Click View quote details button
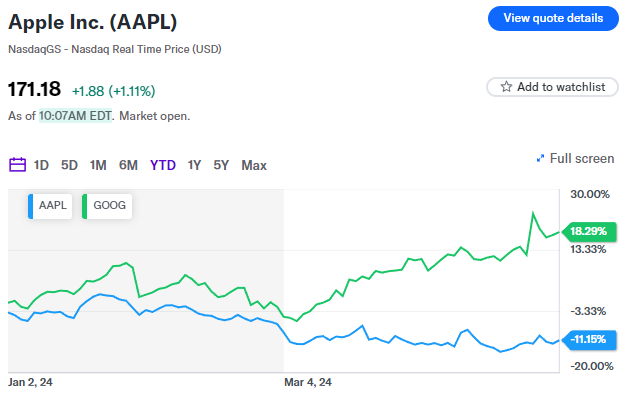 coord(553,18)
